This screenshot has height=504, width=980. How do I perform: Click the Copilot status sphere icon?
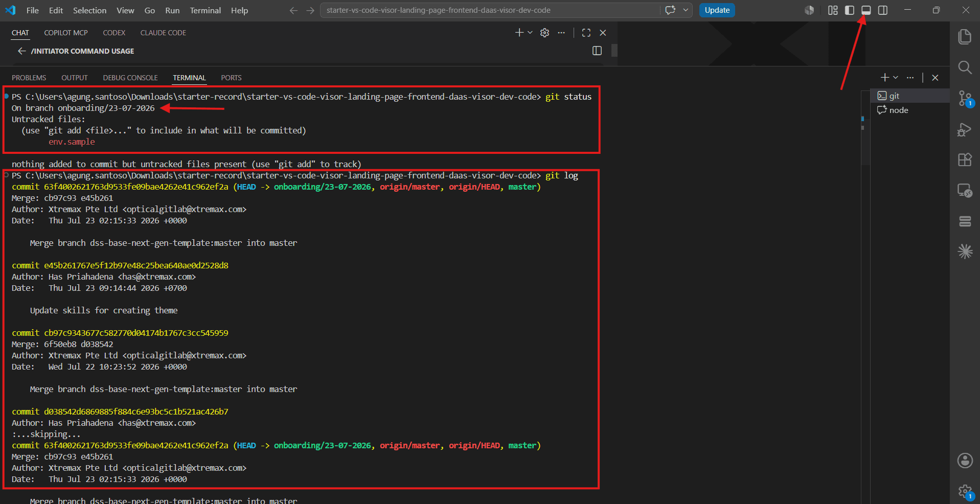[x=809, y=10]
